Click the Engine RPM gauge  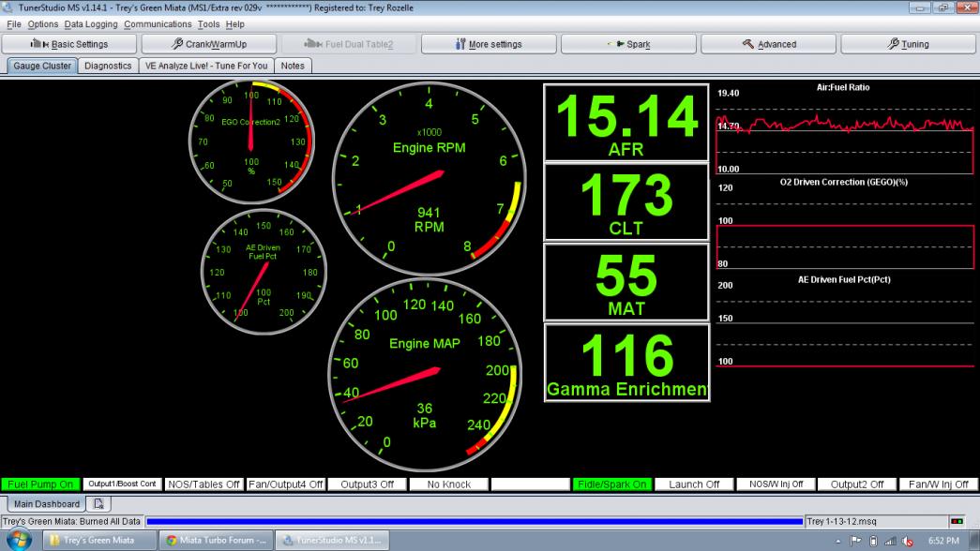pos(429,175)
